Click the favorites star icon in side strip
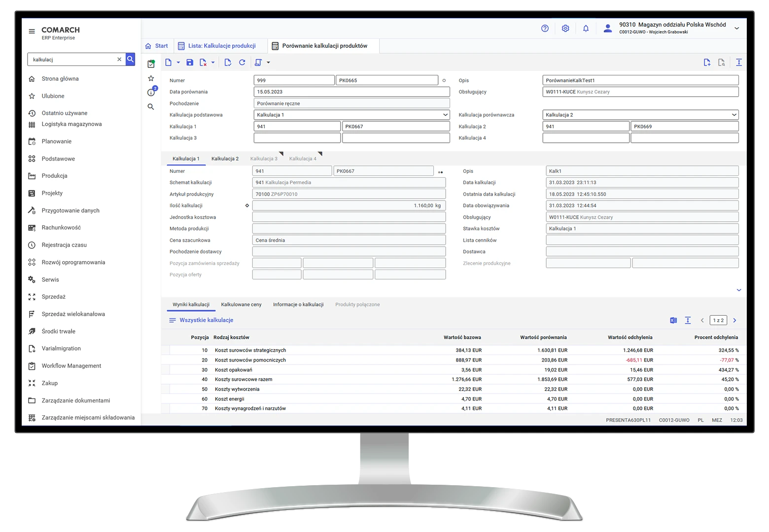Screen dimensions: 769x532 coord(151,78)
